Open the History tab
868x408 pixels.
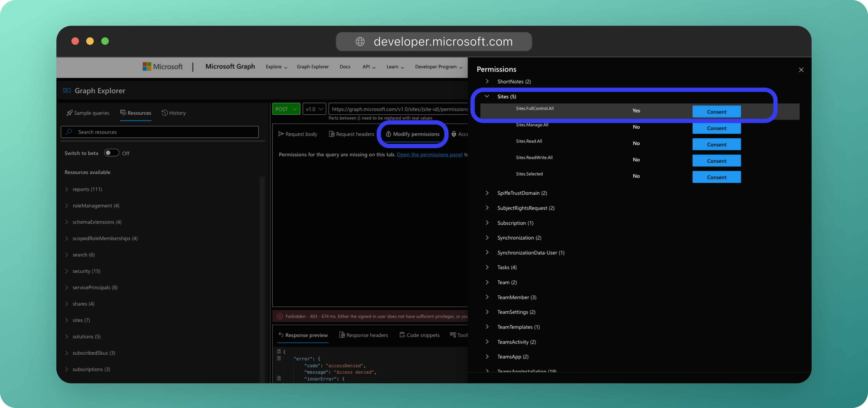click(173, 113)
